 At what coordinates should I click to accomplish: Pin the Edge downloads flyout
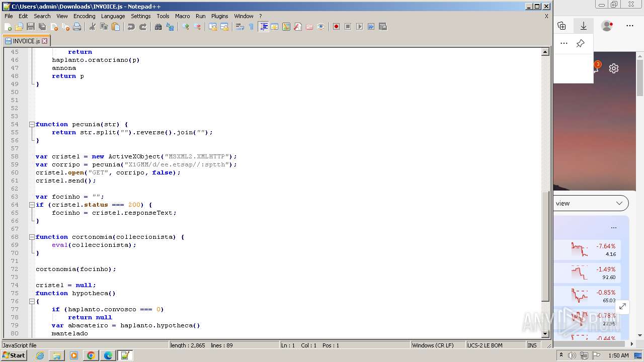tap(580, 43)
